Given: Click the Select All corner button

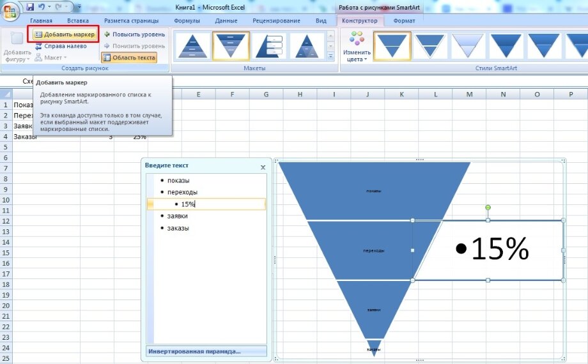Looking at the screenshot, I should (6, 94).
